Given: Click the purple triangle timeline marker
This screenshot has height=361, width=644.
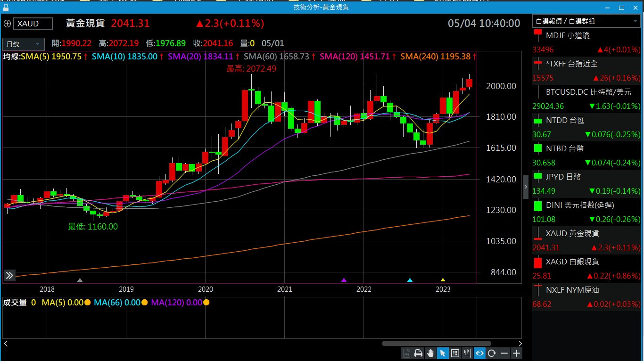Looking at the screenshot, I should [x=344, y=280].
